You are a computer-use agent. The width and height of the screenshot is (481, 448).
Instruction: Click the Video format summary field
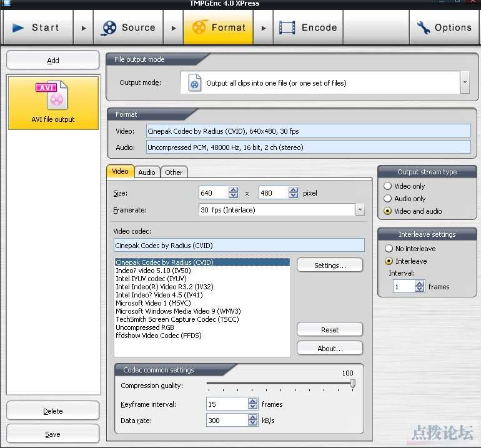[x=309, y=131]
